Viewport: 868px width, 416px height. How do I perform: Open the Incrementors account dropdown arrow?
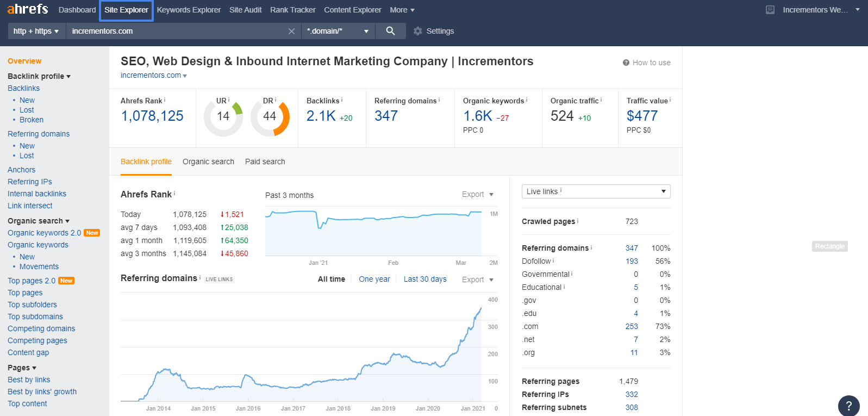click(x=858, y=10)
